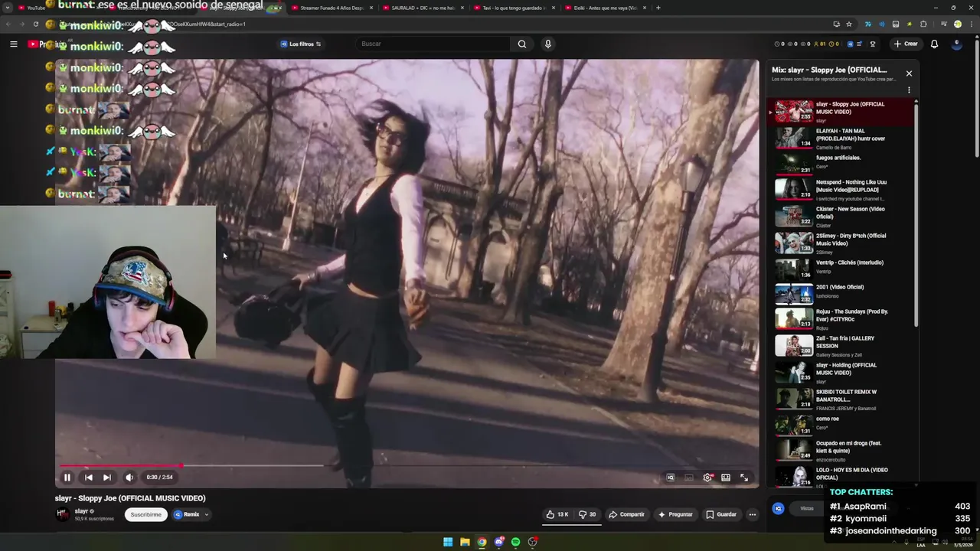Image resolution: width=980 pixels, height=551 pixels.
Task: Click the vidIQ blue icon in header
Action: (849, 44)
